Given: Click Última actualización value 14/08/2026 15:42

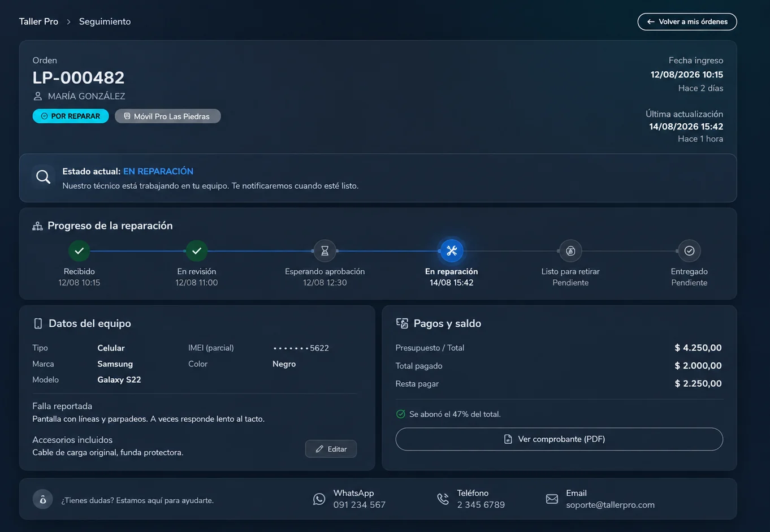Looking at the screenshot, I should tap(686, 127).
